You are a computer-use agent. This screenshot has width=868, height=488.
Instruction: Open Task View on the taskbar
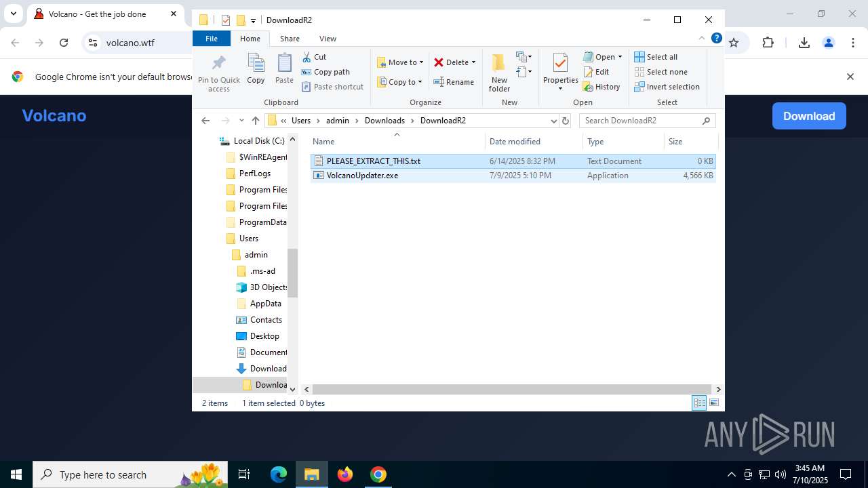244,474
